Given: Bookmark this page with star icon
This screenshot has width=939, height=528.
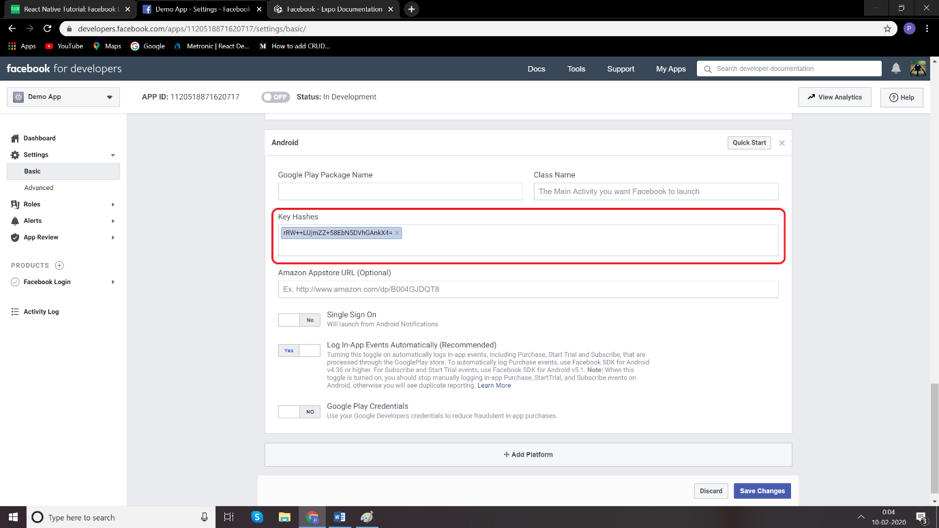Looking at the screenshot, I should (x=887, y=28).
